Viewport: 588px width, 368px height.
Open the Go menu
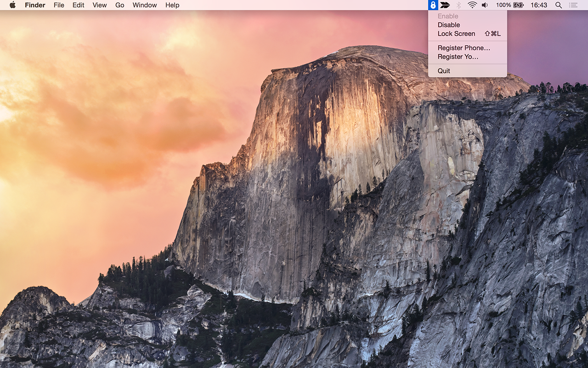(120, 5)
